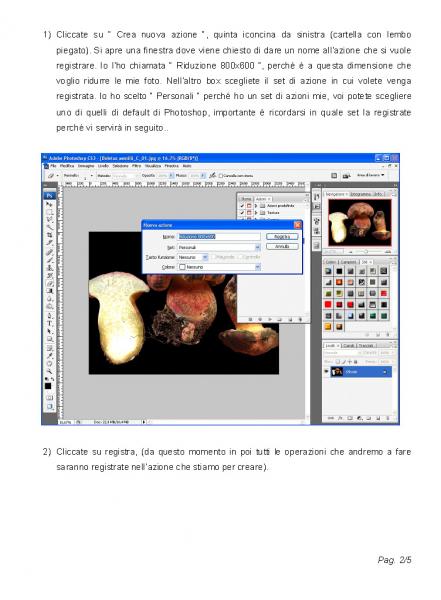
Task: Open the Set dropdown showing Personali
Action: 219,248
